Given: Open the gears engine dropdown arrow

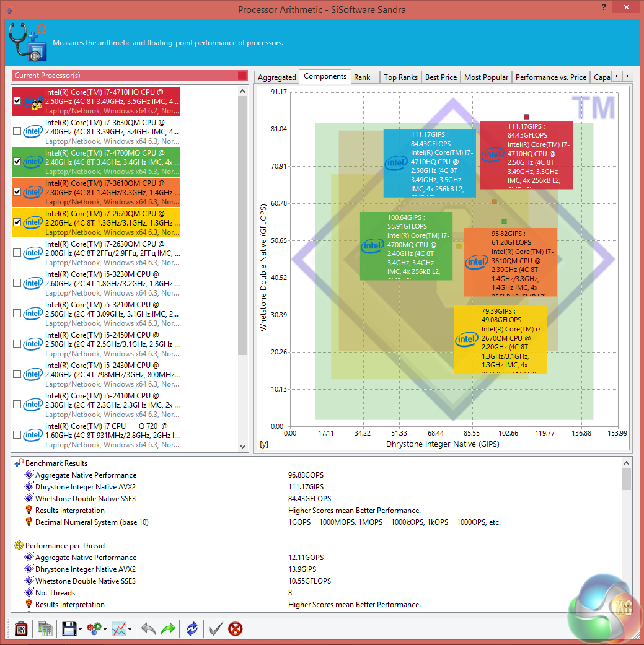Looking at the screenshot, I should (105, 628).
